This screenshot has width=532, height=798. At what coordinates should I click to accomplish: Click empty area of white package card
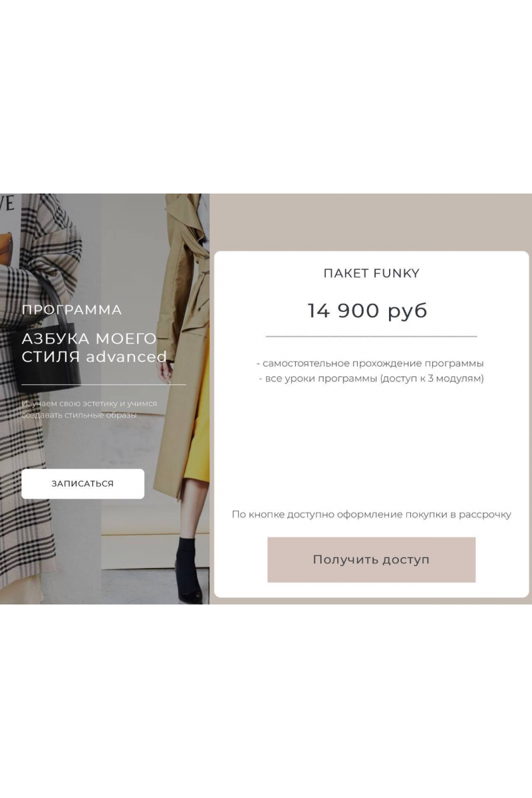(x=371, y=446)
